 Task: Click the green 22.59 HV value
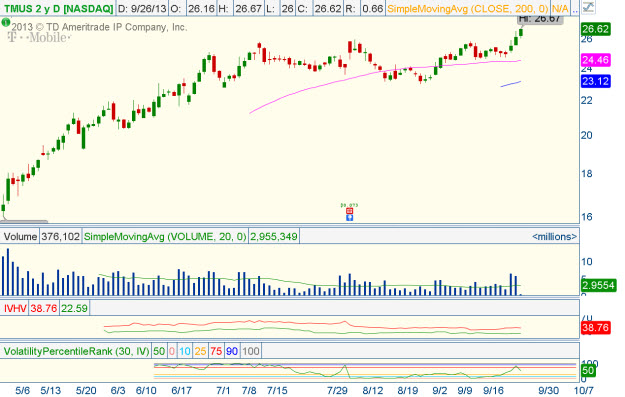(74, 308)
